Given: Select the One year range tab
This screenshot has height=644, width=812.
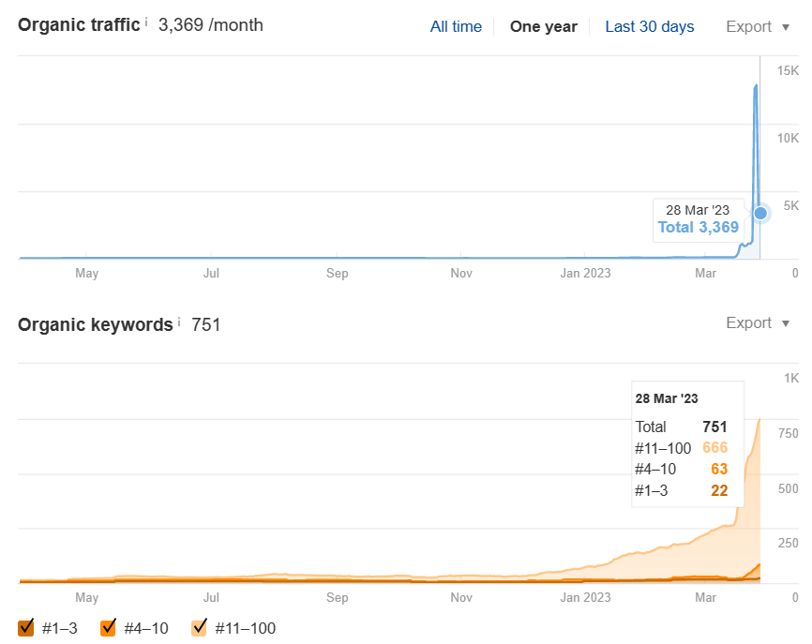Looking at the screenshot, I should tap(543, 26).
